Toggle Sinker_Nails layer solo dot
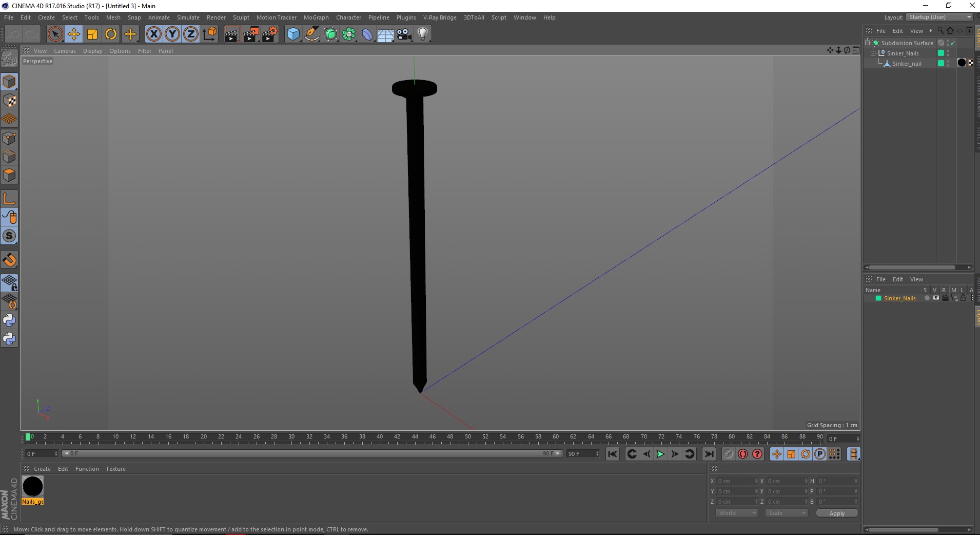 coord(927,298)
